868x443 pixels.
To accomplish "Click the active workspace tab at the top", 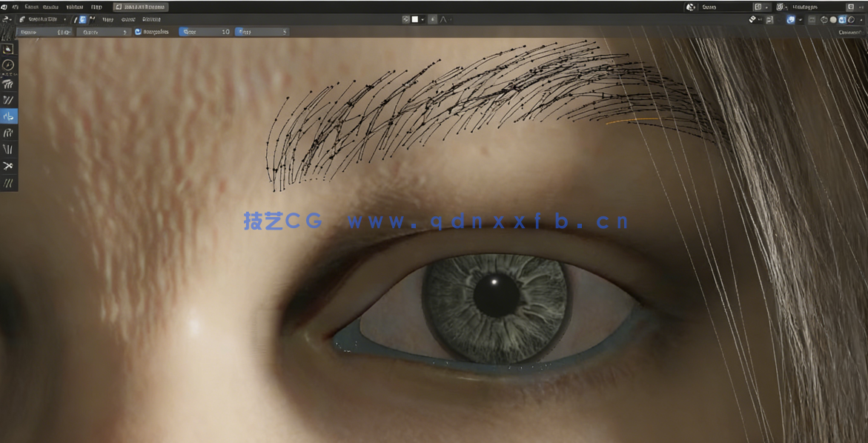I will pyautogui.click(x=142, y=6).
